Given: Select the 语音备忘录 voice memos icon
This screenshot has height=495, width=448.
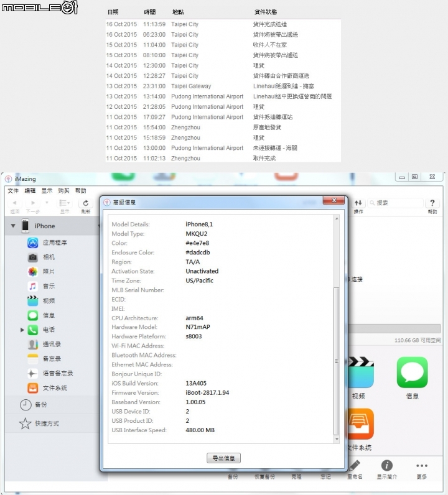Looking at the screenshot, I should coord(32,374).
